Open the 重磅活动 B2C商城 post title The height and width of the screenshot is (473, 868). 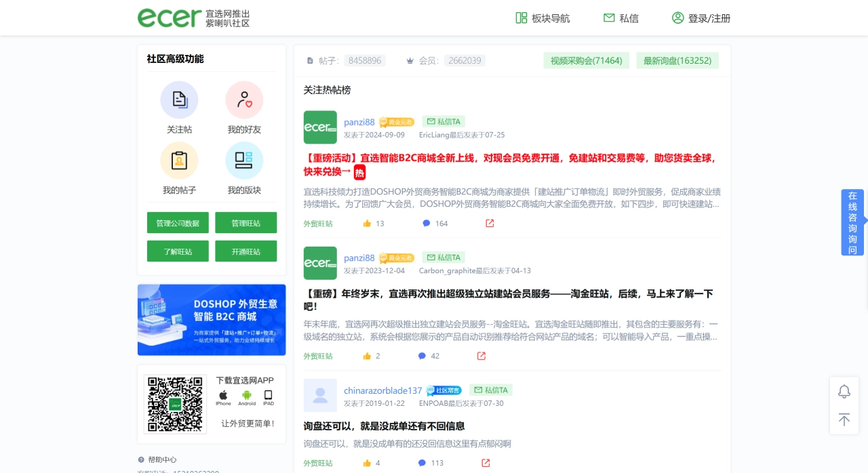510,165
